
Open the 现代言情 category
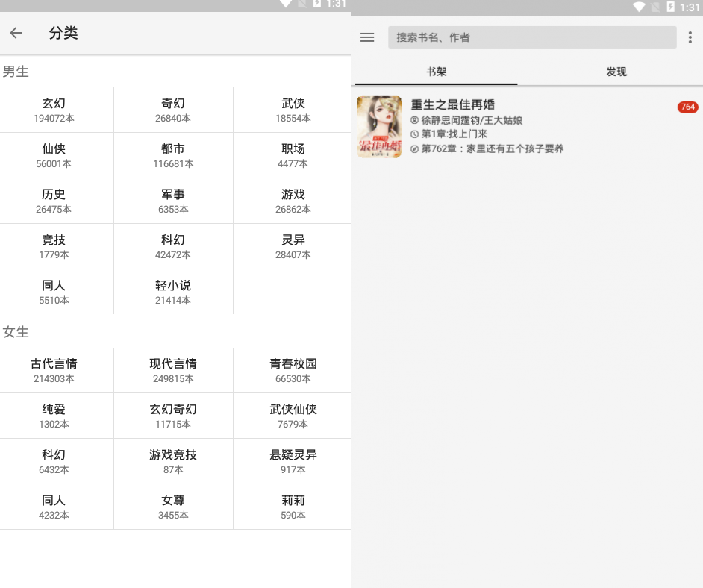[x=173, y=370]
